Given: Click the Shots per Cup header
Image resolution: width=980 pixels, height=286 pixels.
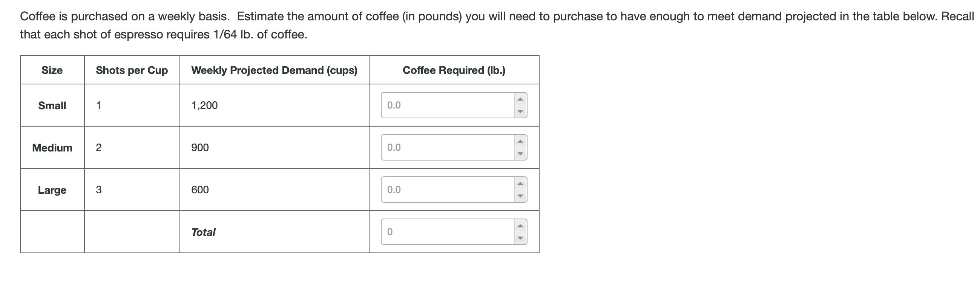Looking at the screenshot, I should [132, 70].
